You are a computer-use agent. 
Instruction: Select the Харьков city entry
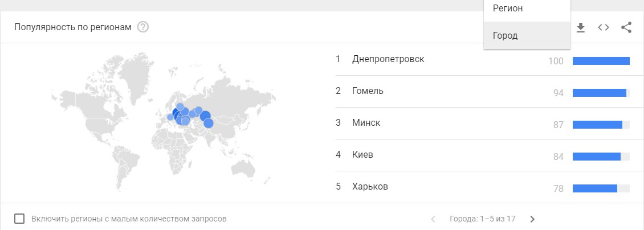click(x=370, y=187)
